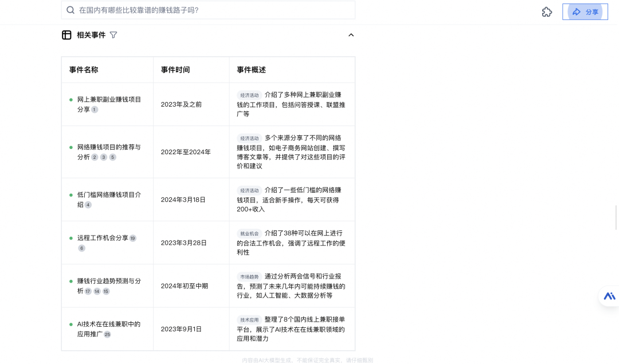Click the 就业机会 tag label
Viewport: 619px width, 364px height.
(249, 234)
